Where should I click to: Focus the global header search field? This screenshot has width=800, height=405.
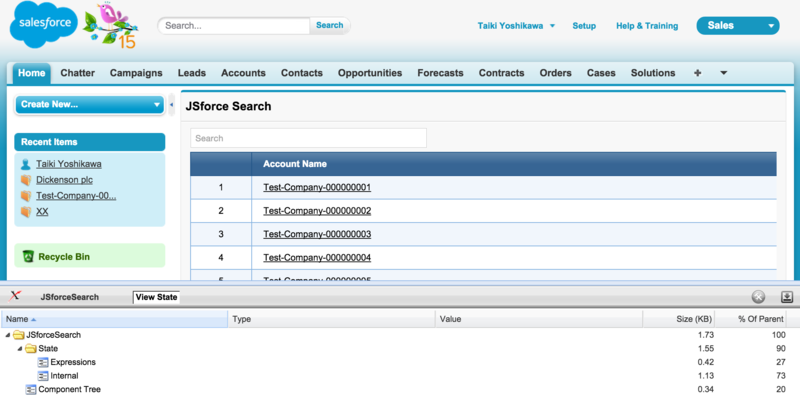click(x=236, y=26)
